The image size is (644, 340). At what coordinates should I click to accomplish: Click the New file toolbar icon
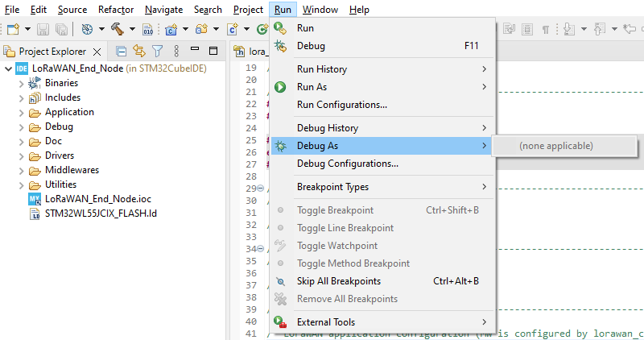point(14,29)
